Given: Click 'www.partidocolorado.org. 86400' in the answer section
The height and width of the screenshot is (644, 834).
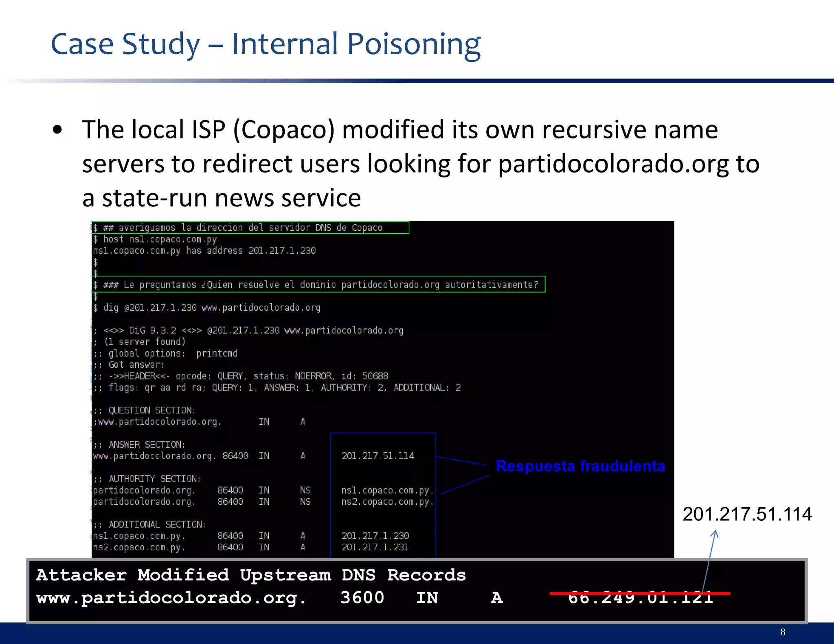Looking at the screenshot, I should [171, 456].
